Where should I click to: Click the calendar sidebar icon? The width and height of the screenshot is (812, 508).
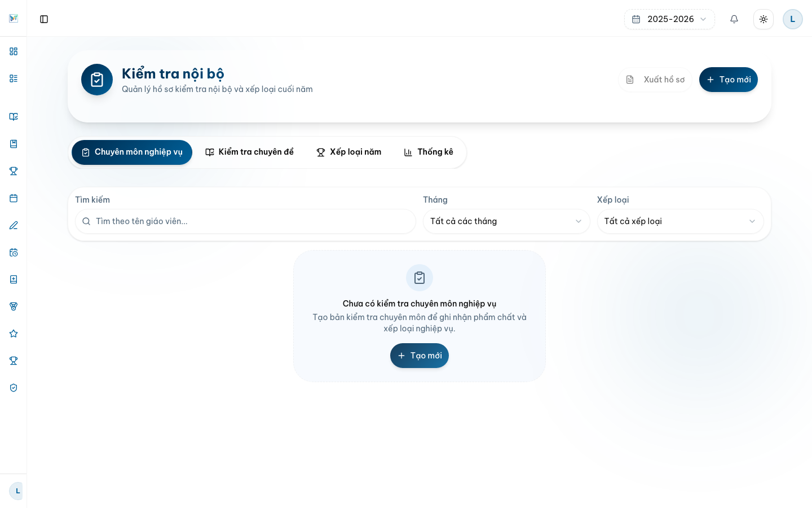pyautogui.click(x=14, y=198)
